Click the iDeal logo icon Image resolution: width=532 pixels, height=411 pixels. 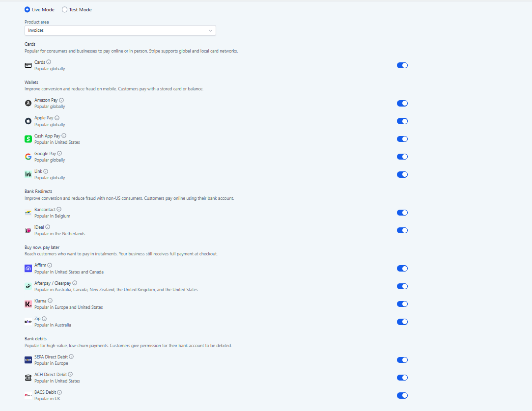pos(28,230)
